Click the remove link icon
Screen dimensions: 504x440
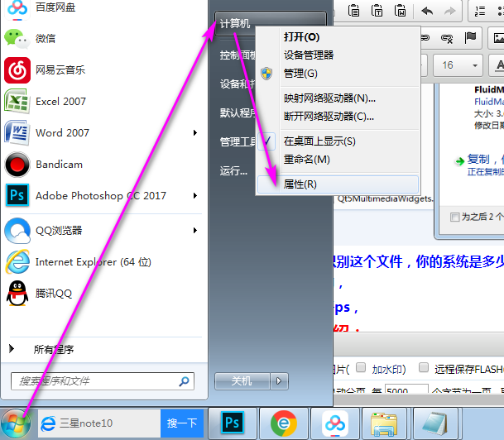(447, 38)
